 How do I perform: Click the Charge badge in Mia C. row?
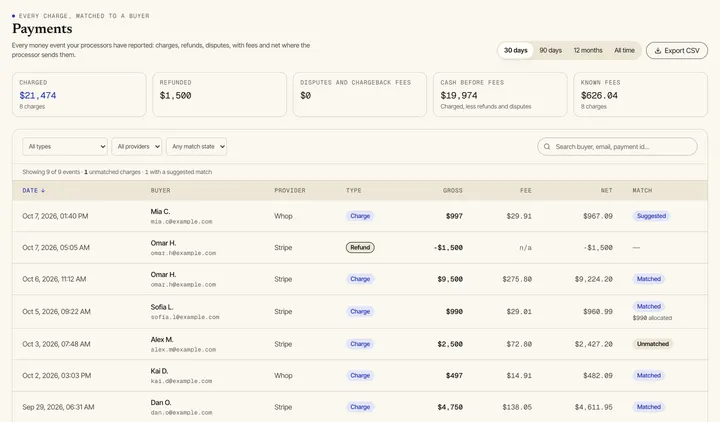360,216
